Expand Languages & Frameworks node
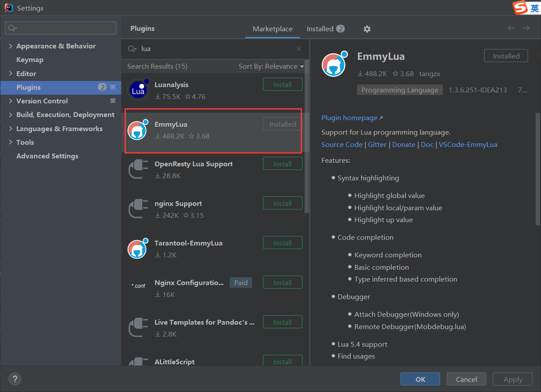The height and width of the screenshot is (392, 541). click(x=11, y=128)
